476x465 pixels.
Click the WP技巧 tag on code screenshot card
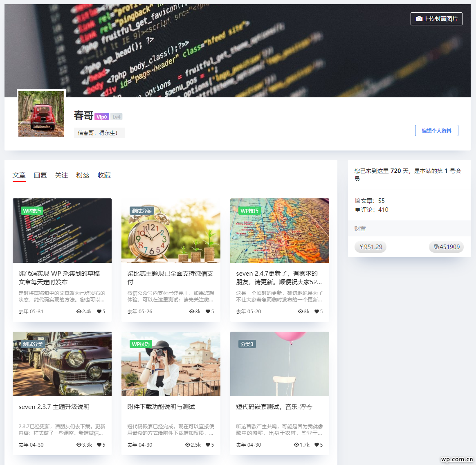tap(32, 211)
